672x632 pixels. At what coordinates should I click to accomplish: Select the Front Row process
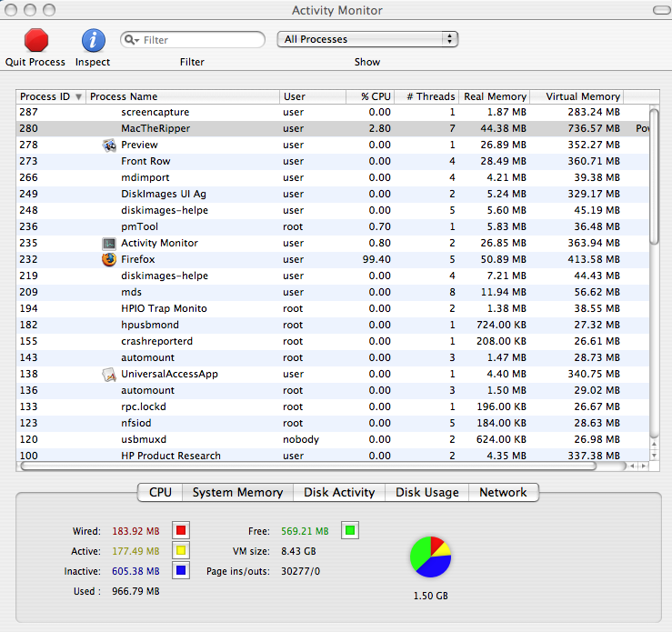[x=333, y=162]
